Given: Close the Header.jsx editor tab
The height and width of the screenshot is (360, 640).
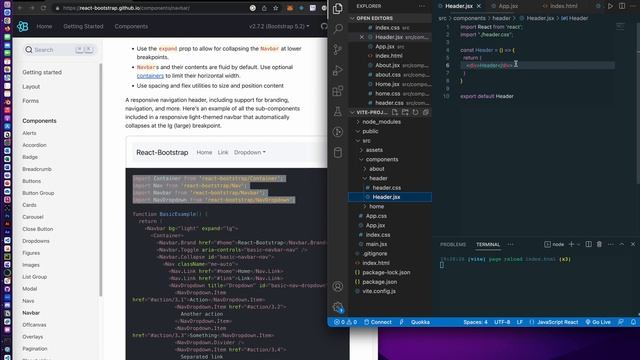Looking at the screenshot, I should click(x=479, y=6).
